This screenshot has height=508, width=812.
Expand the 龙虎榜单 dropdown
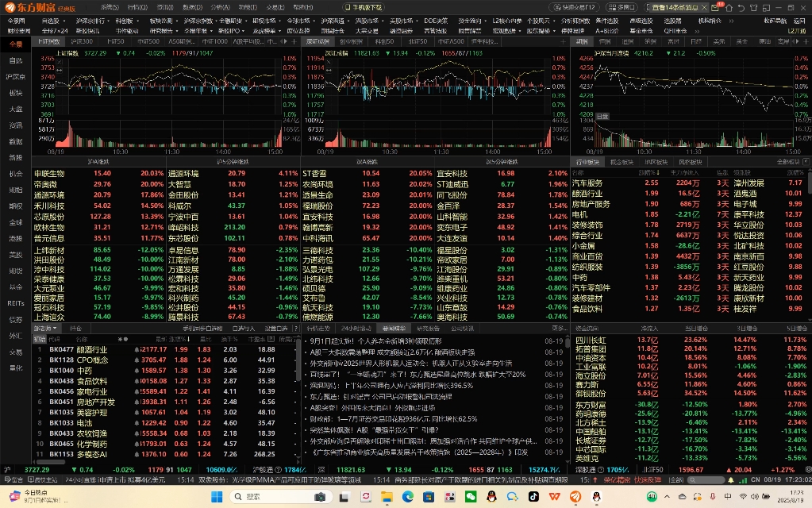point(279,31)
